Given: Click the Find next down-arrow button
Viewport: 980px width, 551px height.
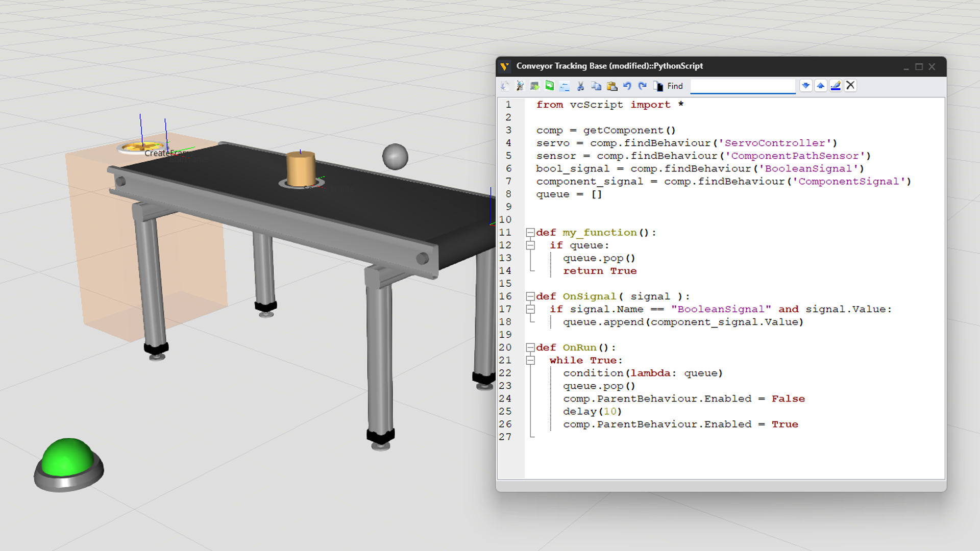Looking at the screenshot, I should click(x=805, y=86).
